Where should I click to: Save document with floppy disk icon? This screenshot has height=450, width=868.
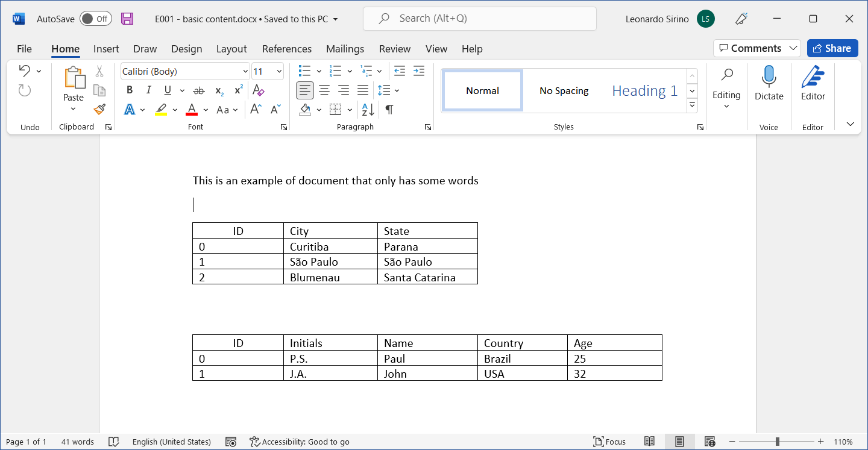click(x=127, y=19)
